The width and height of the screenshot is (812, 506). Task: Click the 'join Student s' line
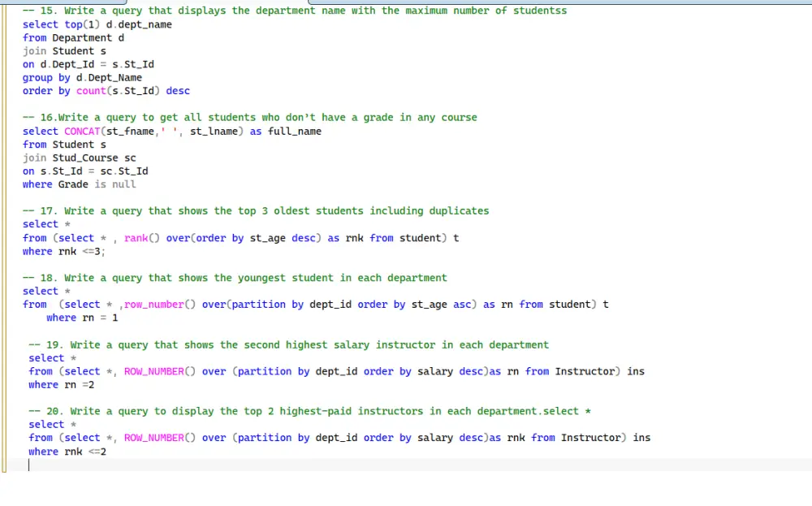[x=64, y=51]
